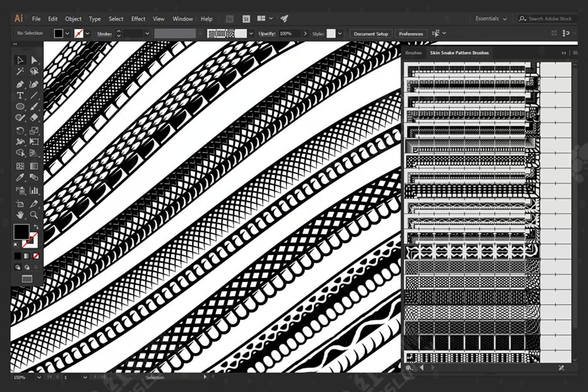Select the Pen tool

point(20,84)
